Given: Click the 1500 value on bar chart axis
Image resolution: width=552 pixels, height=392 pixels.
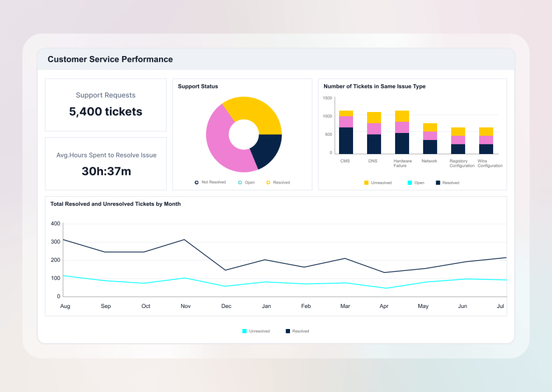Looking at the screenshot, I should tap(327, 98).
